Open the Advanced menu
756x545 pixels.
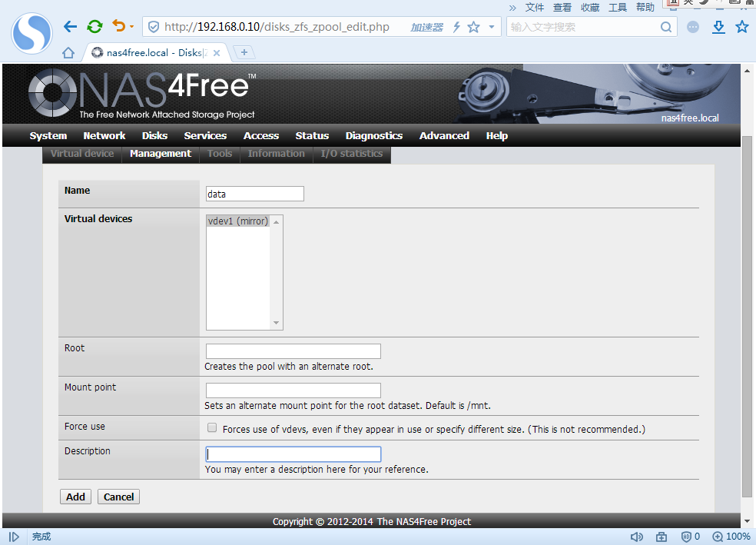click(444, 135)
